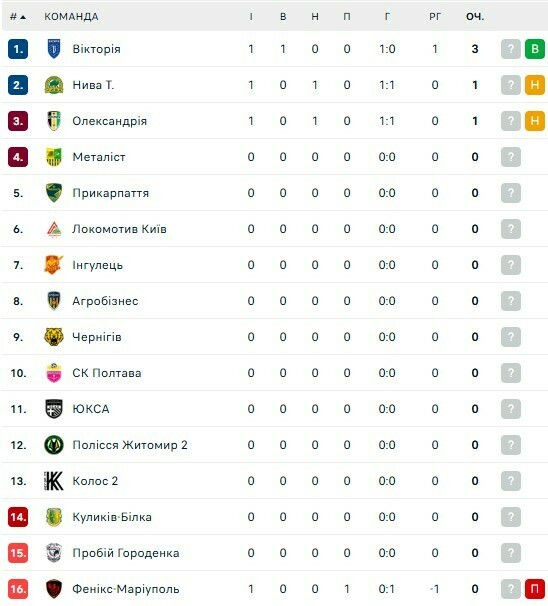This screenshot has height=606, width=548.
Task: Open the Локомотив Київ team link
Action: (119, 229)
